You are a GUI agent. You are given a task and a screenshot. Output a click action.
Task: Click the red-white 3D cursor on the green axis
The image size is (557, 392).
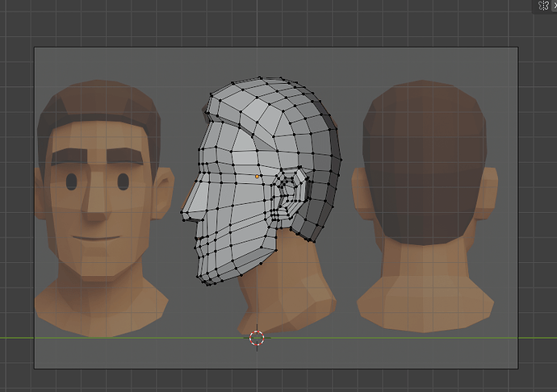coord(257,338)
